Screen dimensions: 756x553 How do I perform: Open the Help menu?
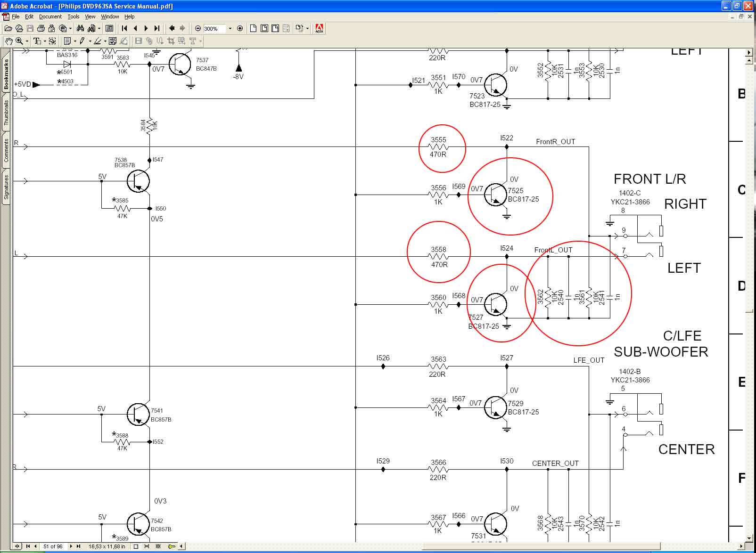tap(130, 16)
